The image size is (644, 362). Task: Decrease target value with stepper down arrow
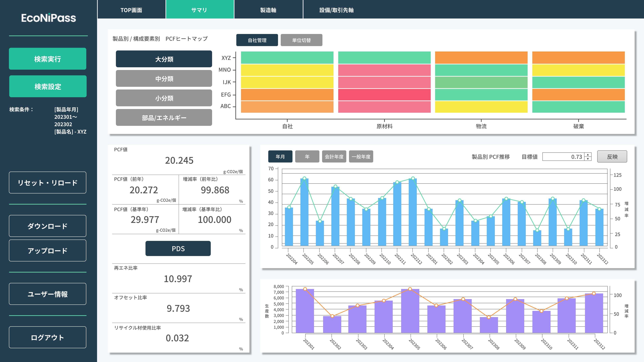click(x=588, y=159)
